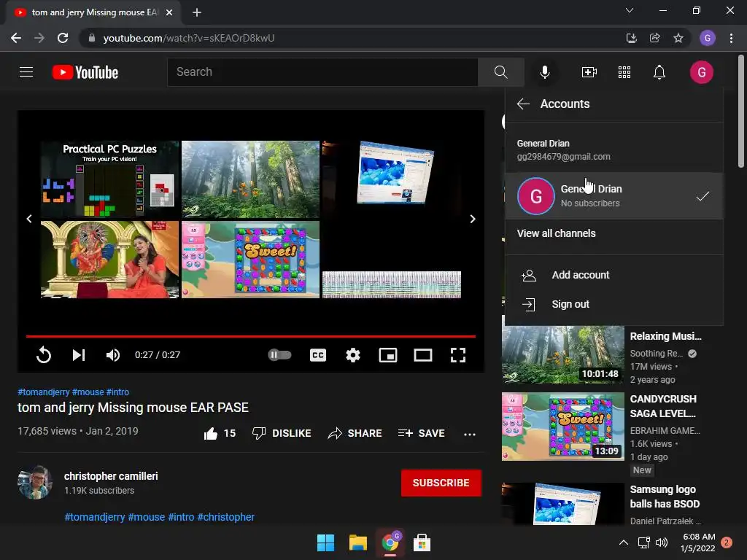
Task: Open the Create video camera icon
Action: (x=589, y=72)
